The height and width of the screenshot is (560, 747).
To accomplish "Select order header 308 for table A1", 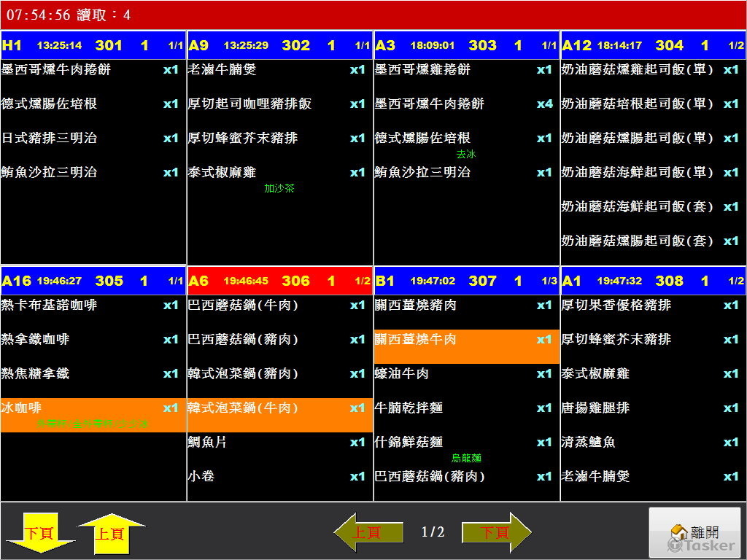I will click(654, 281).
